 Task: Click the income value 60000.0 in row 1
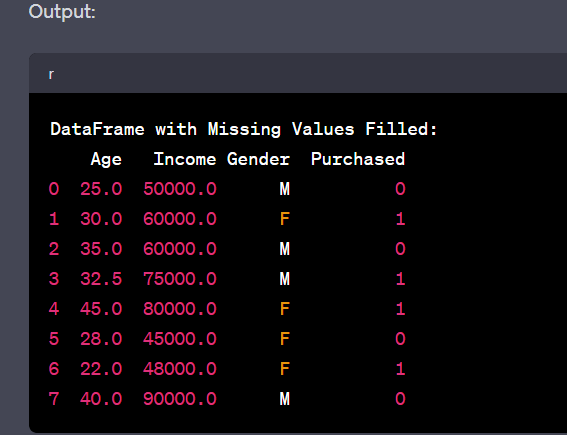click(180, 219)
